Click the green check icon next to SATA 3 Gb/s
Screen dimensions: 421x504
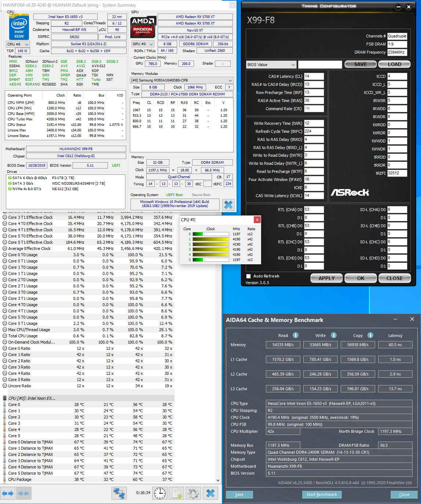coord(10,183)
